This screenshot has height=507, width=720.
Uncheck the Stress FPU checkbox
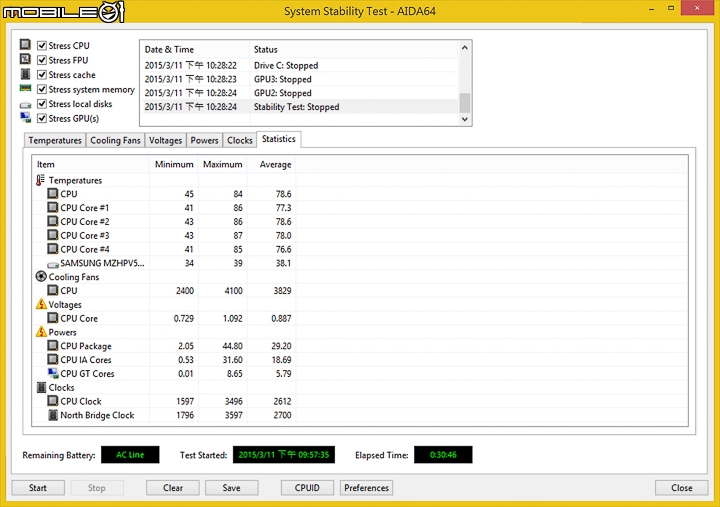coord(42,60)
